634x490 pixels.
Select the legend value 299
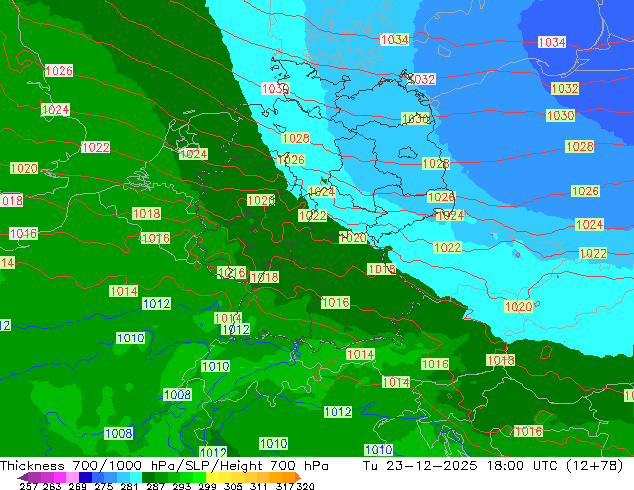tap(207, 486)
